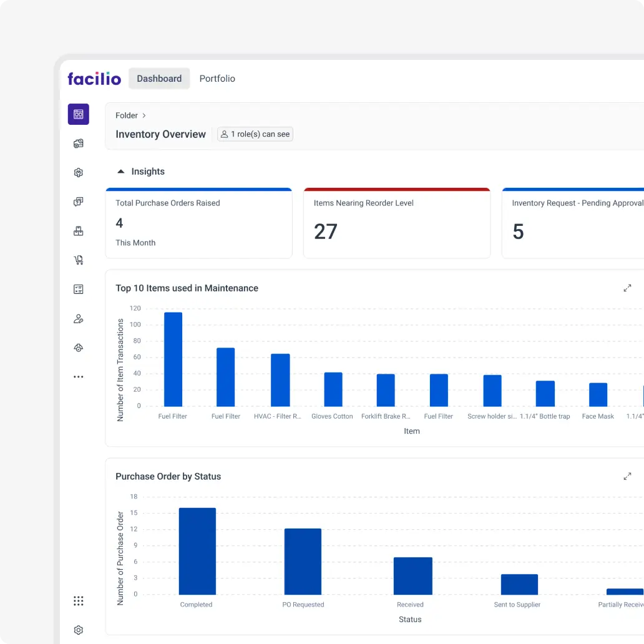Image resolution: width=644 pixels, height=644 pixels.
Task: Expand the Top 10 Items chart fullscreen
Action: [x=627, y=288]
